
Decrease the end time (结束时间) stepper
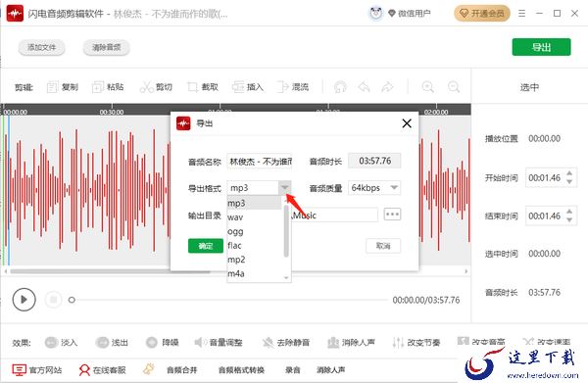(x=569, y=220)
